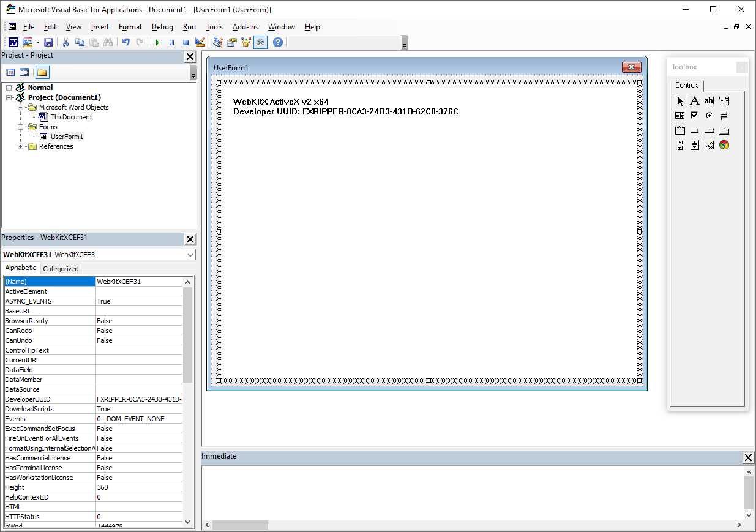Select the CheckBox tool in Toolbox

point(695,116)
